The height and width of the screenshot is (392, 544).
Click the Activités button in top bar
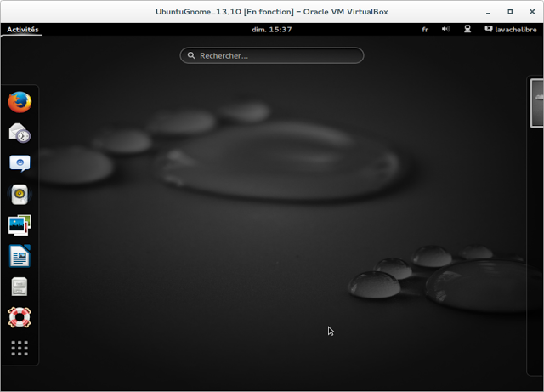coord(23,30)
